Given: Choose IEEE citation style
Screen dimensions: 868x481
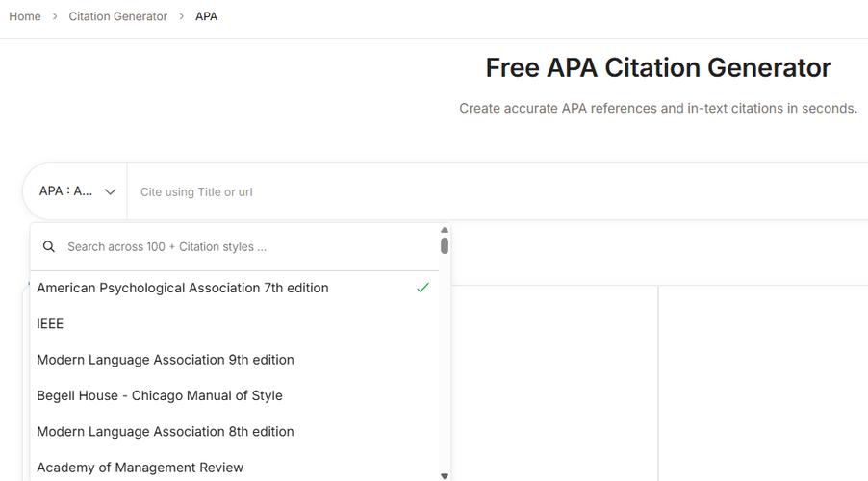Looking at the screenshot, I should tap(235, 324).
